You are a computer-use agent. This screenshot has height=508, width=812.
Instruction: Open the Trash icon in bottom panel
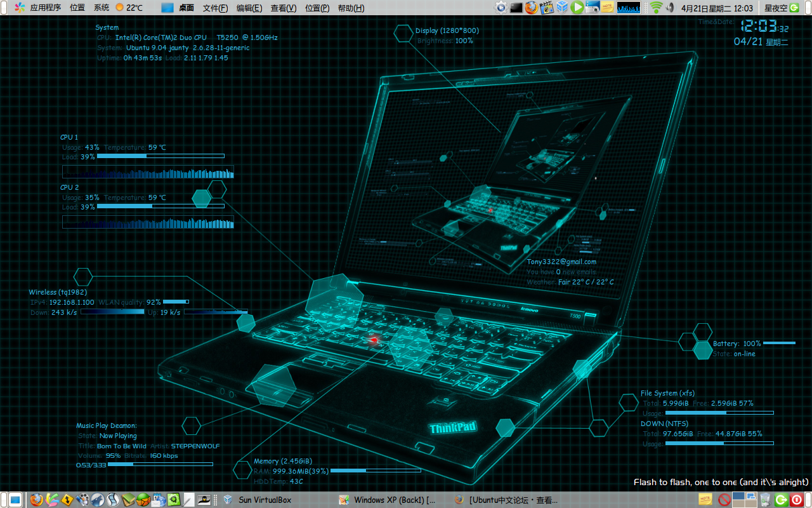pos(766,500)
